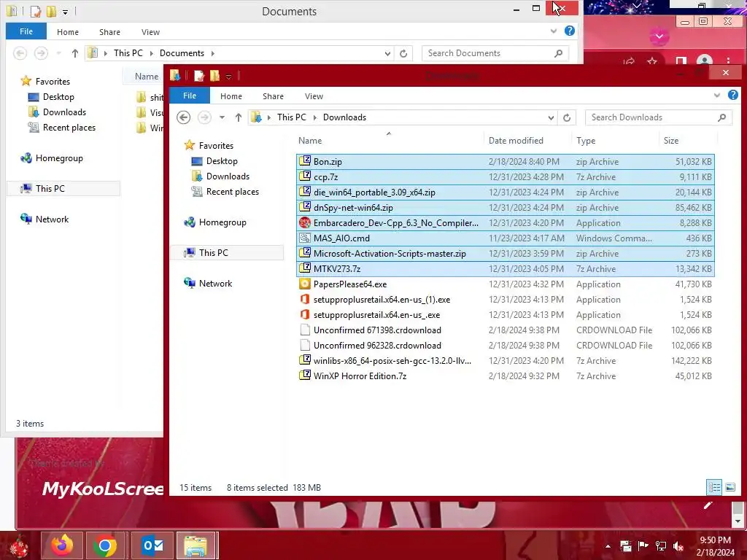Click This PC breadcrumb in Downloads address bar
This screenshot has height=560, width=747.
[292, 117]
